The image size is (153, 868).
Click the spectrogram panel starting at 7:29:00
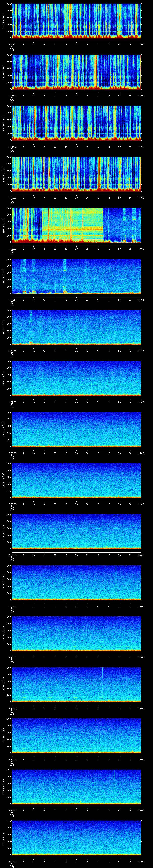tap(77, 787)
